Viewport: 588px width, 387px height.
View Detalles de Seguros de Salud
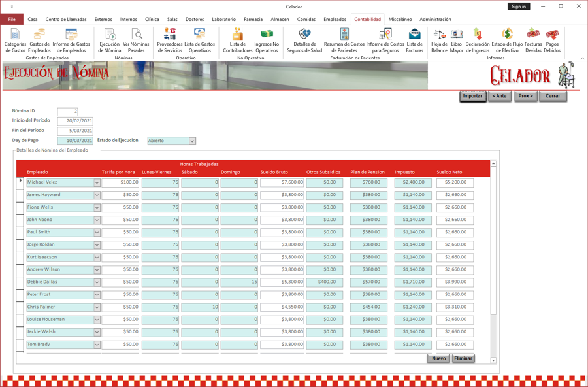pos(304,41)
